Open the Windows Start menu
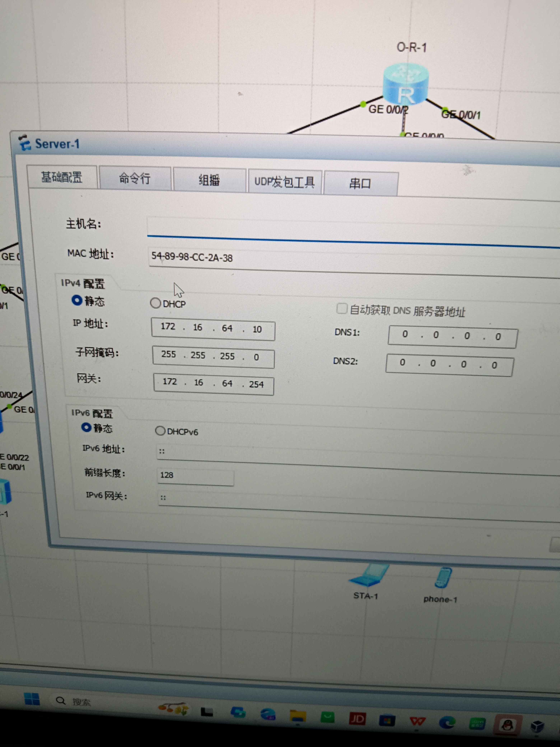Screen dimensions: 560x747 click(32, 699)
